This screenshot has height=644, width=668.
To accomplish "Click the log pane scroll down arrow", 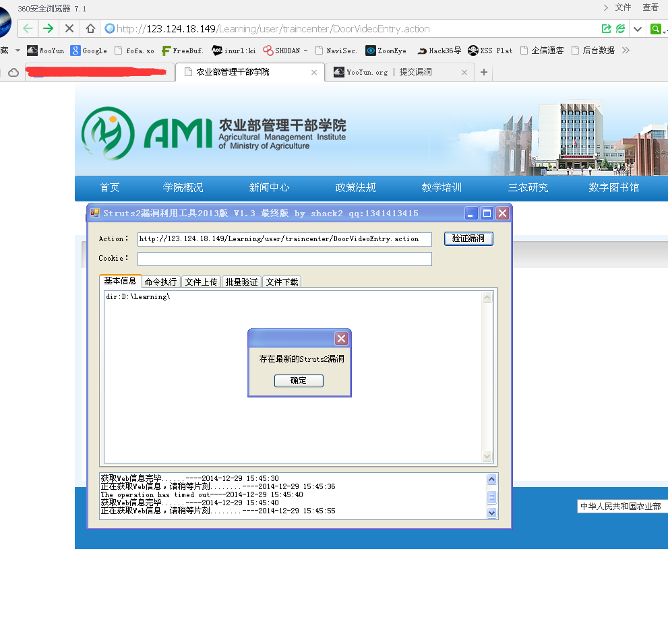I will click(x=491, y=513).
